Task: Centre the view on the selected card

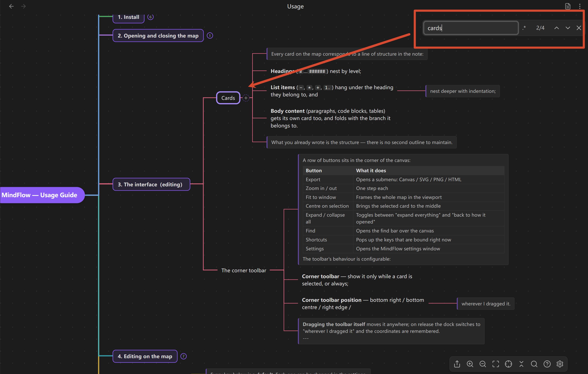Action: (508, 364)
